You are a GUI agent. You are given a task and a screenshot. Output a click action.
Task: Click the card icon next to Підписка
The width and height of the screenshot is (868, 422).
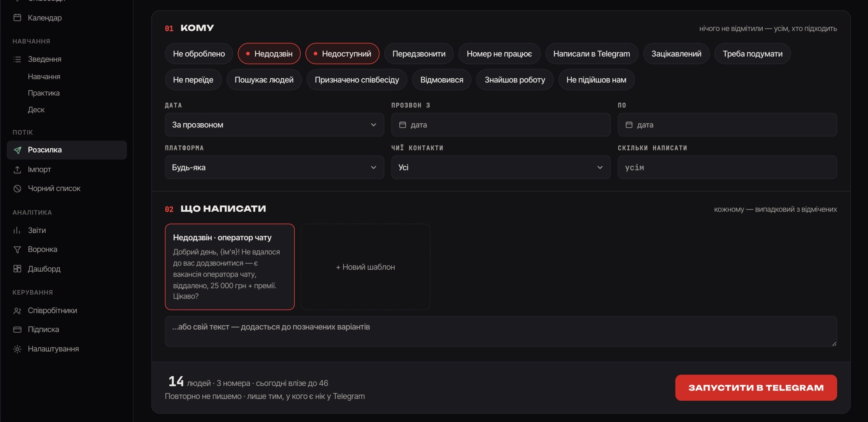[17, 329]
